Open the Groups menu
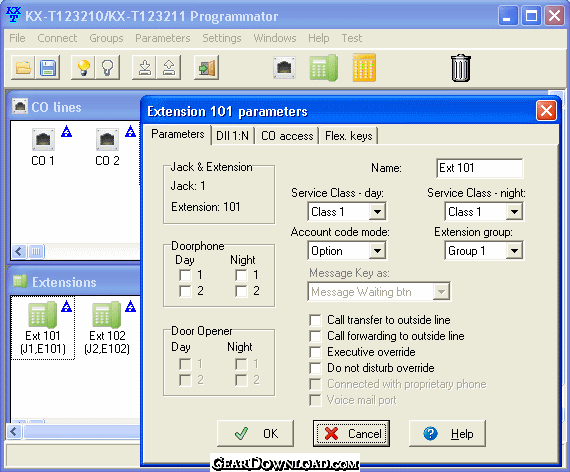The image size is (570, 472). tap(106, 38)
